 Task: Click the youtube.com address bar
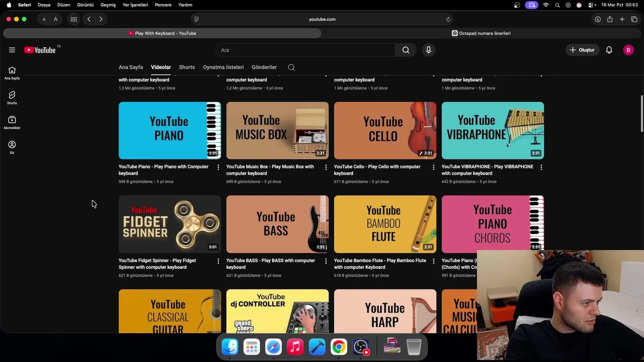322,19
